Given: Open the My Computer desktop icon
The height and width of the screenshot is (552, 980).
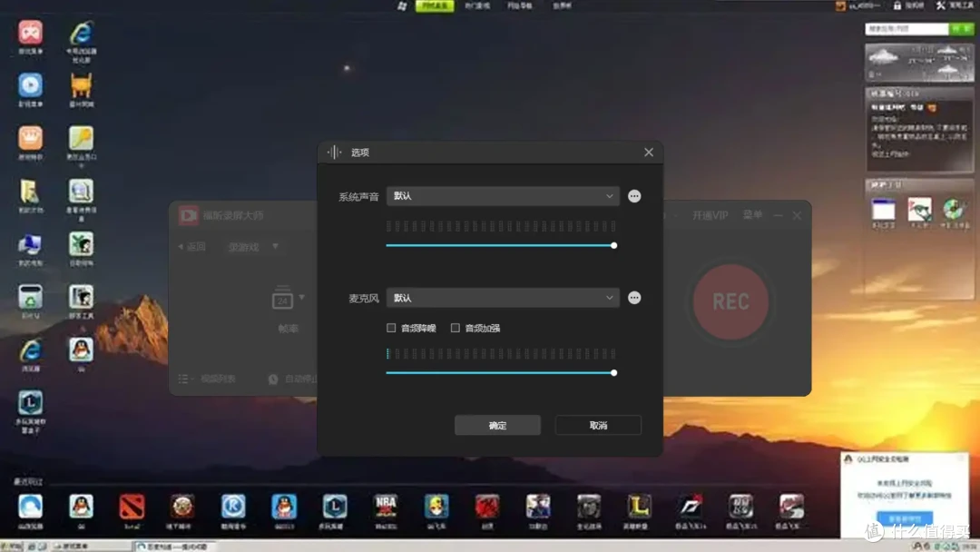Looking at the screenshot, I should tap(30, 245).
